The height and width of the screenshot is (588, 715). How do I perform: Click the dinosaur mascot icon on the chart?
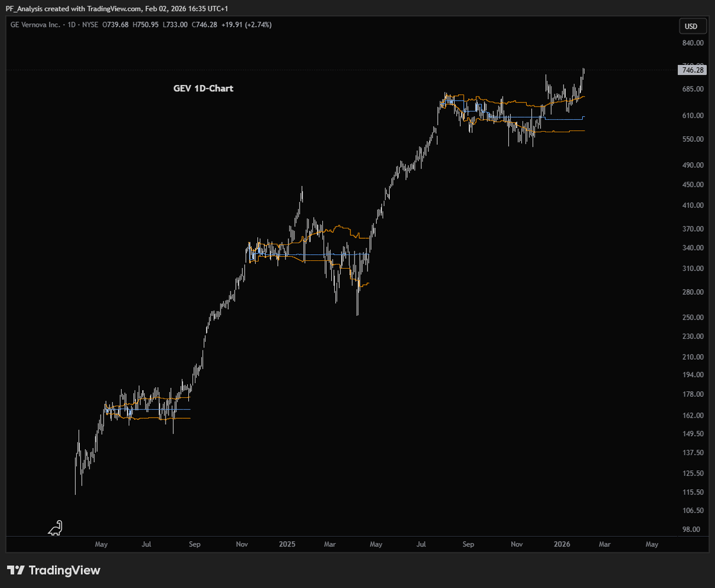click(x=55, y=527)
